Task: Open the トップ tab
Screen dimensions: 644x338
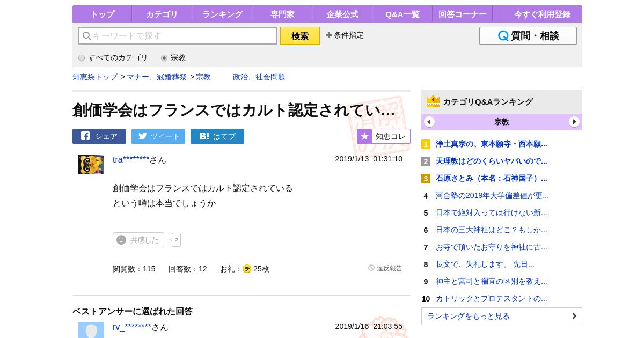Action: click(102, 14)
